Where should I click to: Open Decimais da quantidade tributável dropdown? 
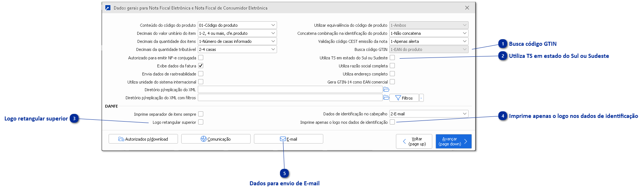point(237,49)
